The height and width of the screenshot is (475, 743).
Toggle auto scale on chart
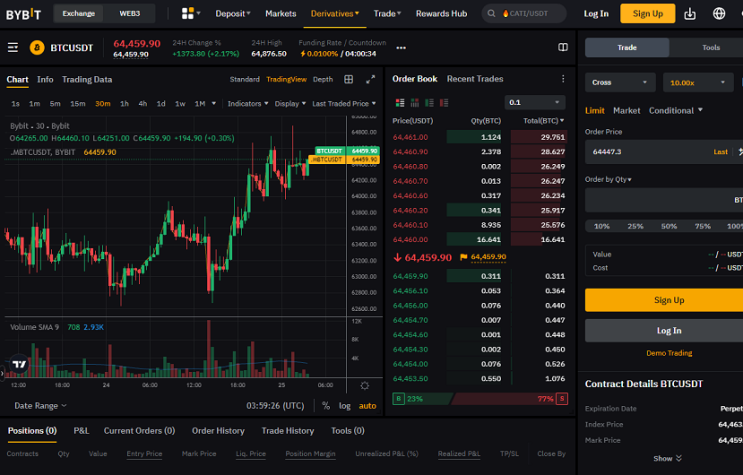click(367, 406)
